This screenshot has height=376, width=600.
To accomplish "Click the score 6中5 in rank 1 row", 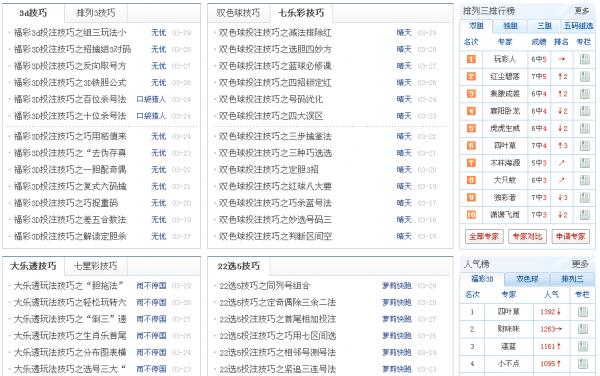I will 539,59.
